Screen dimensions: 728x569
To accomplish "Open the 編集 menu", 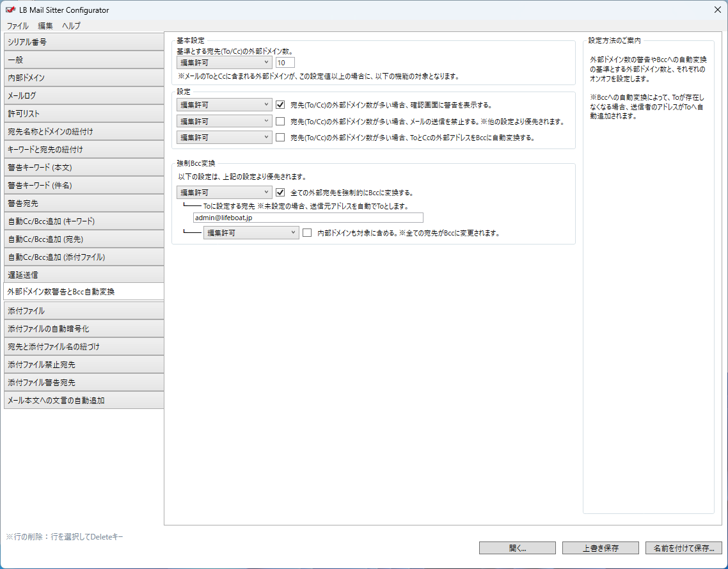I will point(45,26).
